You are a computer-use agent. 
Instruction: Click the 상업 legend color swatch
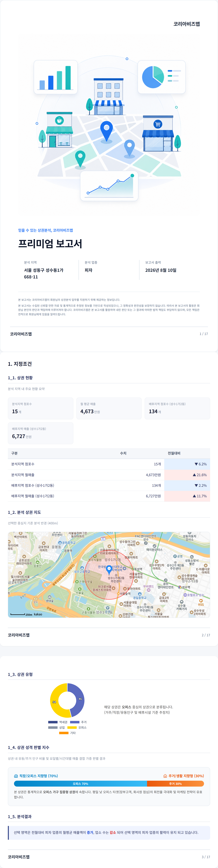tap(53, 727)
